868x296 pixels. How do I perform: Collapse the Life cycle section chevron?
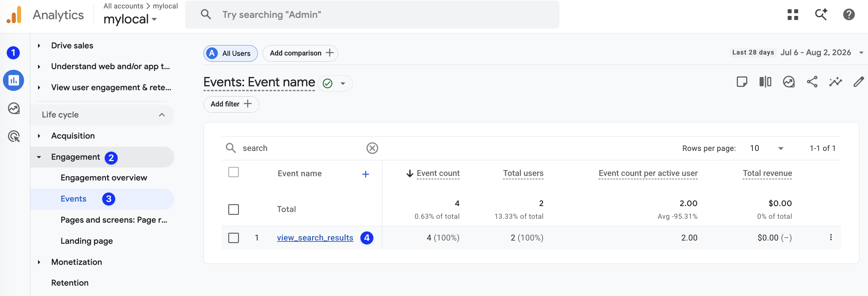162,115
